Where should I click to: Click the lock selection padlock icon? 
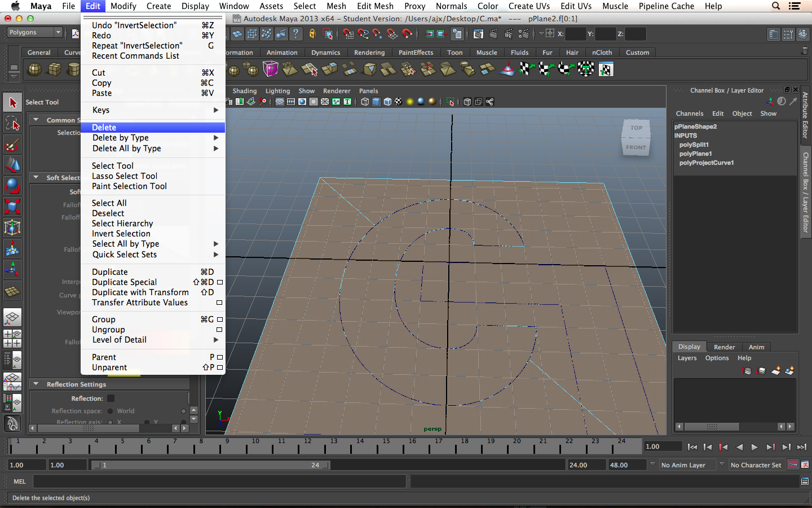(312, 34)
